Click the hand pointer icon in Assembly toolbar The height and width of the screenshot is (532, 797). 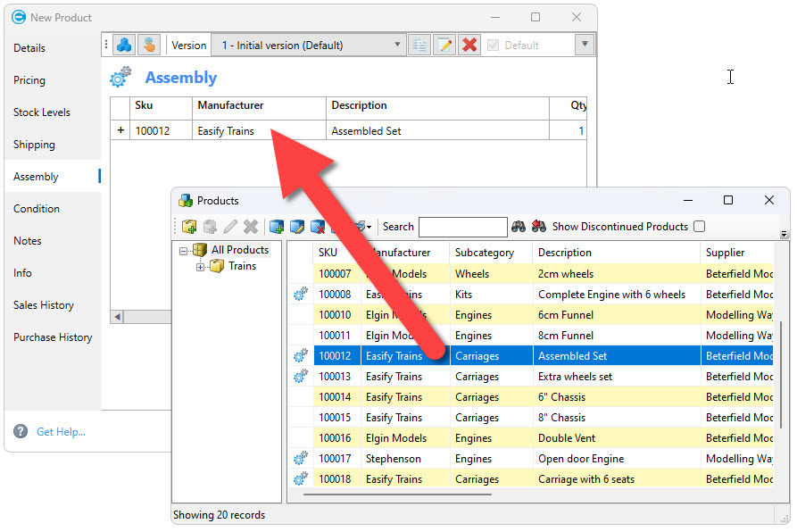(x=149, y=45)
